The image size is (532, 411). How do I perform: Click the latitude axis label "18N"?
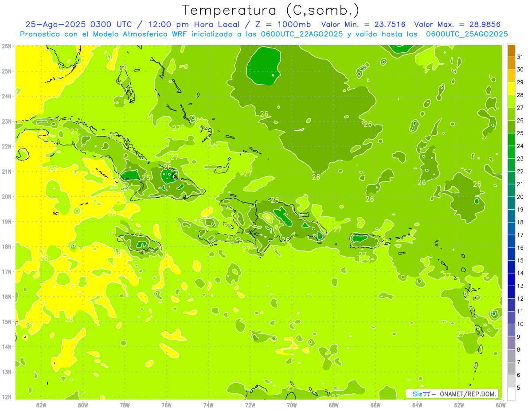(7, 247)
